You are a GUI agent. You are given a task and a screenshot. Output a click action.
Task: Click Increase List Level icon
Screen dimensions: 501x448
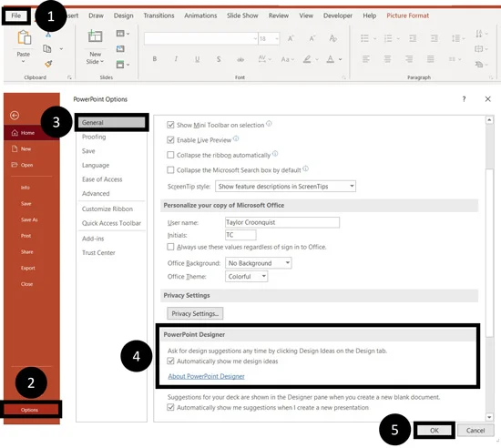(x=435, y=38)
